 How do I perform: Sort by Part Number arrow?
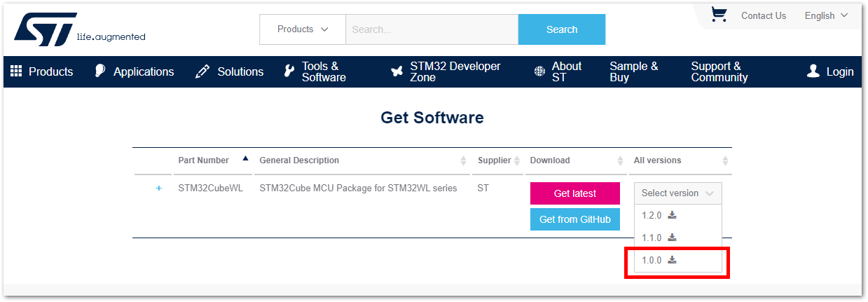tap(245, 159)
